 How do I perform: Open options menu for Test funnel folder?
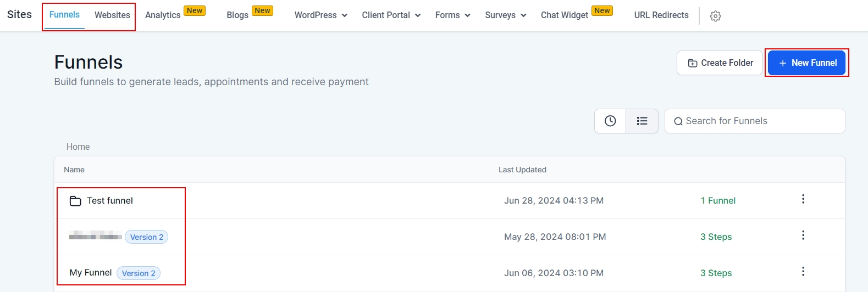(x=803, y=199)
